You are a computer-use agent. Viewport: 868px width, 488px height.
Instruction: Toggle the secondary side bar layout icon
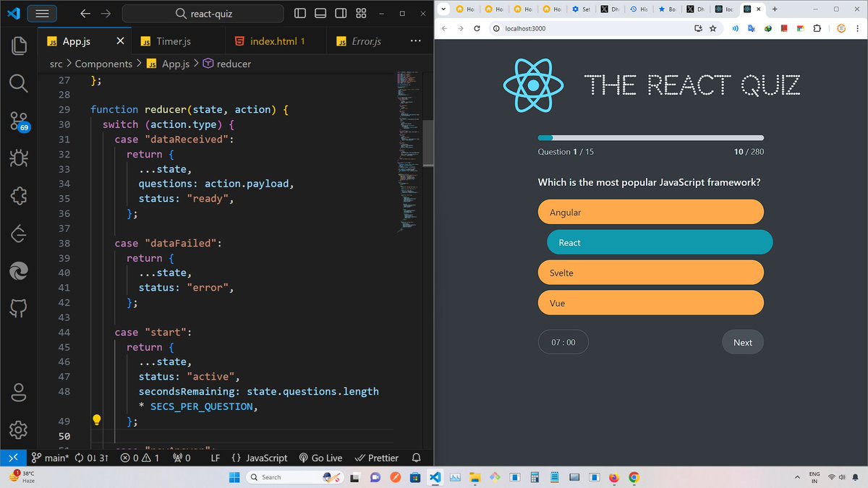pos(341,14)
